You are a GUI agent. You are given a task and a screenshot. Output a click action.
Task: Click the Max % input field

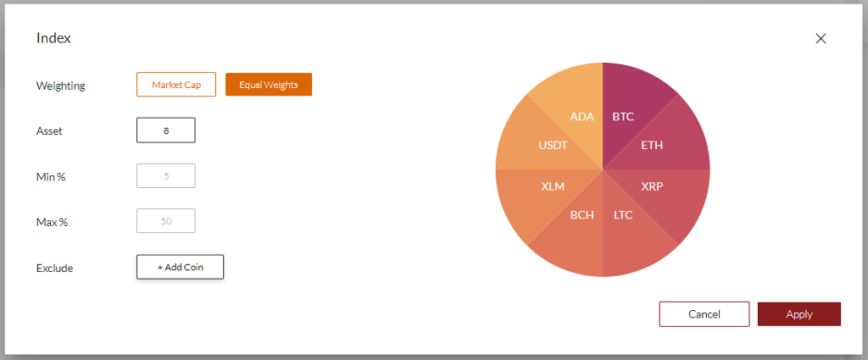tap(166, 221)
